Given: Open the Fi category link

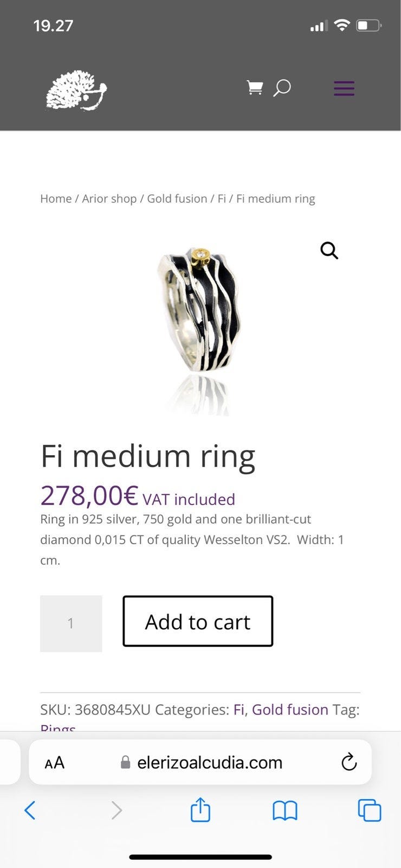Looking at the screenshot, I should coord(238,710).
